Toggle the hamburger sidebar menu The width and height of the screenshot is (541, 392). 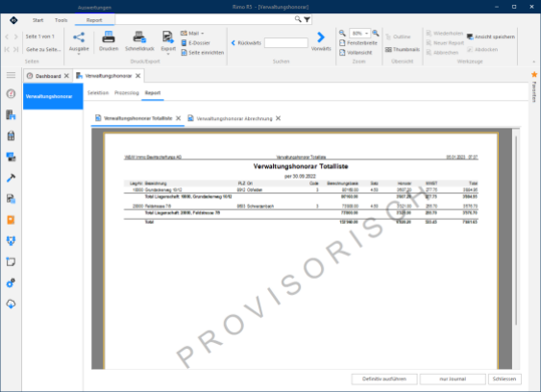click(x=11, y=75)
